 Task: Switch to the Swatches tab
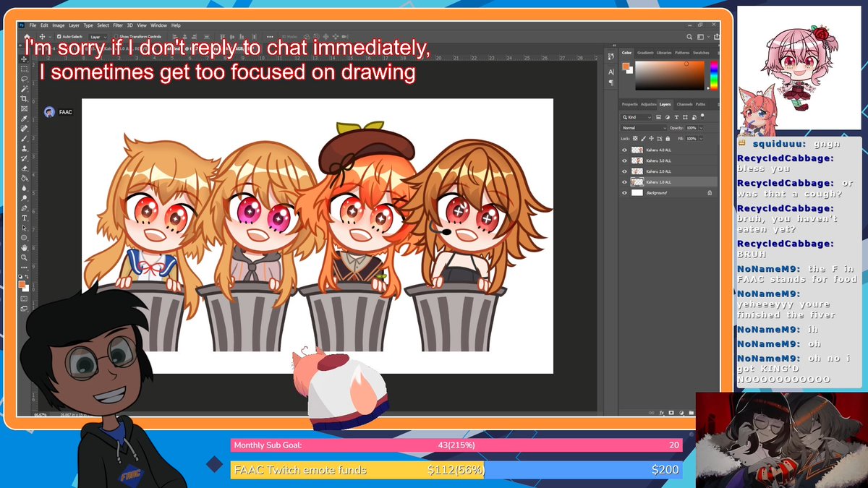701,53
